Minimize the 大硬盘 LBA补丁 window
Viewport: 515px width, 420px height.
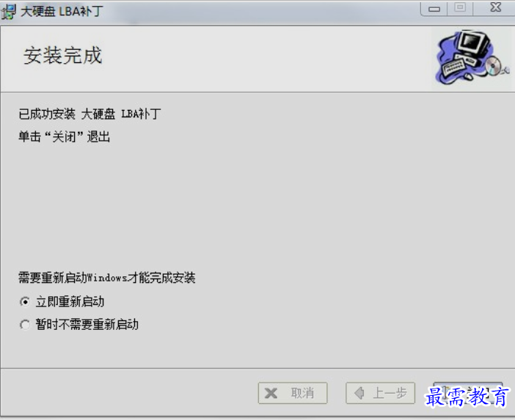[434, 9]
